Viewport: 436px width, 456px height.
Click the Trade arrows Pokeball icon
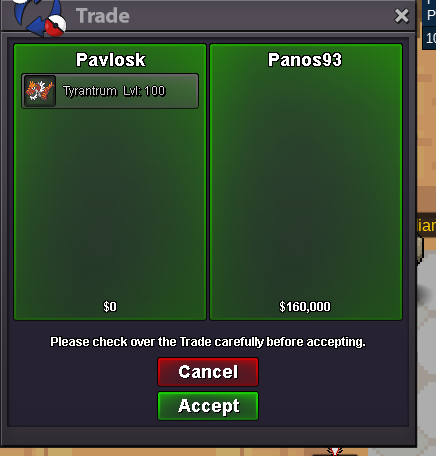click(40, 17)
